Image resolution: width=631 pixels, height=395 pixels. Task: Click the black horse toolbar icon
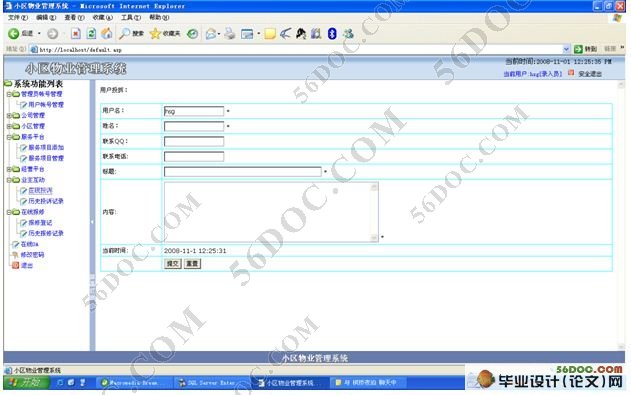point(301,34)
